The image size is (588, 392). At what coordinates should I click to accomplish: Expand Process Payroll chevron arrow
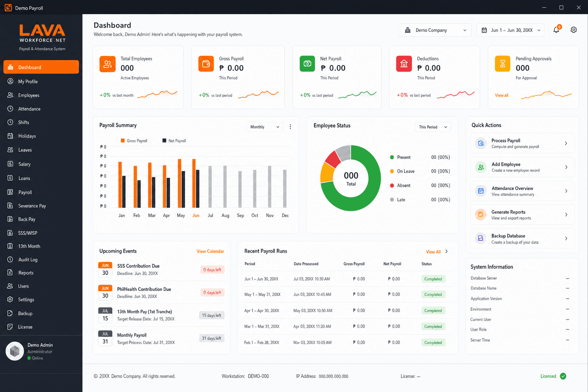point(566,143)
